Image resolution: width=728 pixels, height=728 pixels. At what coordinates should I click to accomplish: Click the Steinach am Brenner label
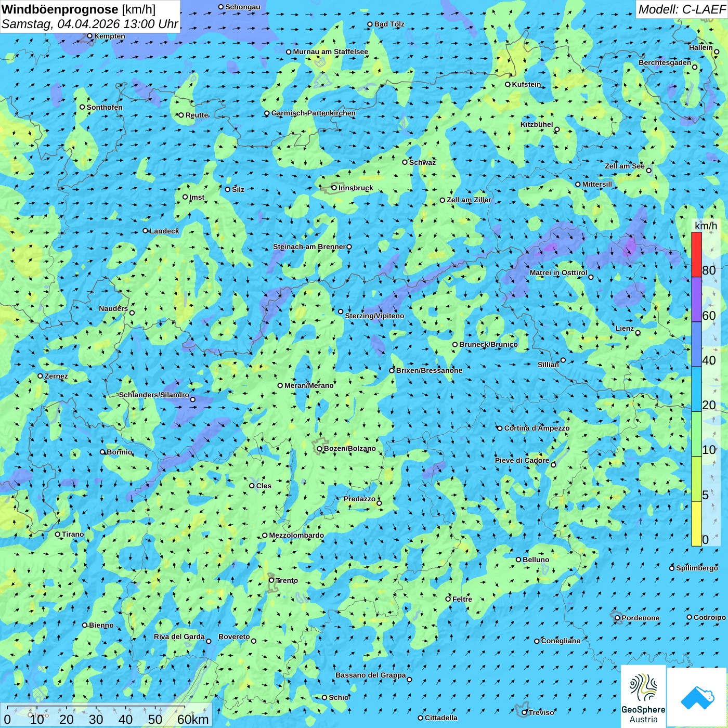click(309, 246)
